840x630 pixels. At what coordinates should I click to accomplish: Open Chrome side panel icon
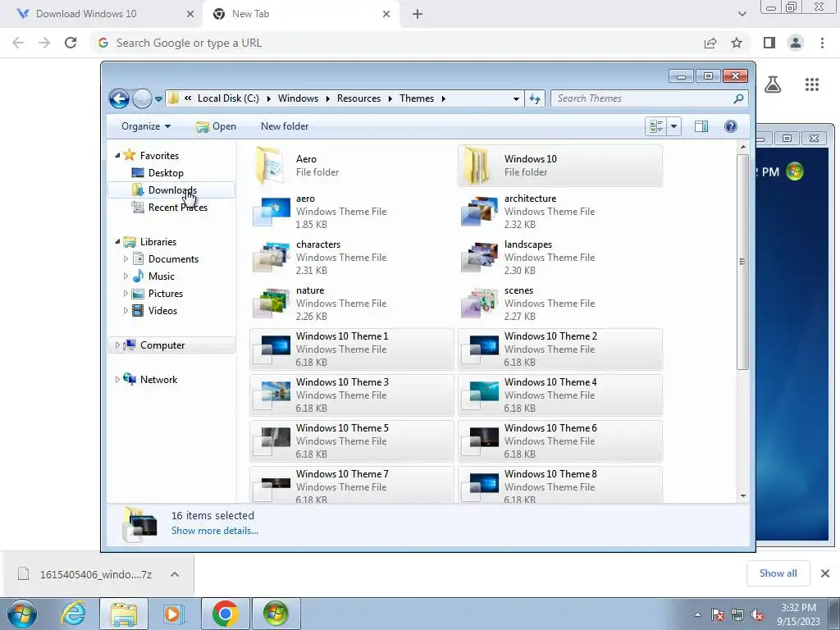pyautogui.click(x=769, y=43)
